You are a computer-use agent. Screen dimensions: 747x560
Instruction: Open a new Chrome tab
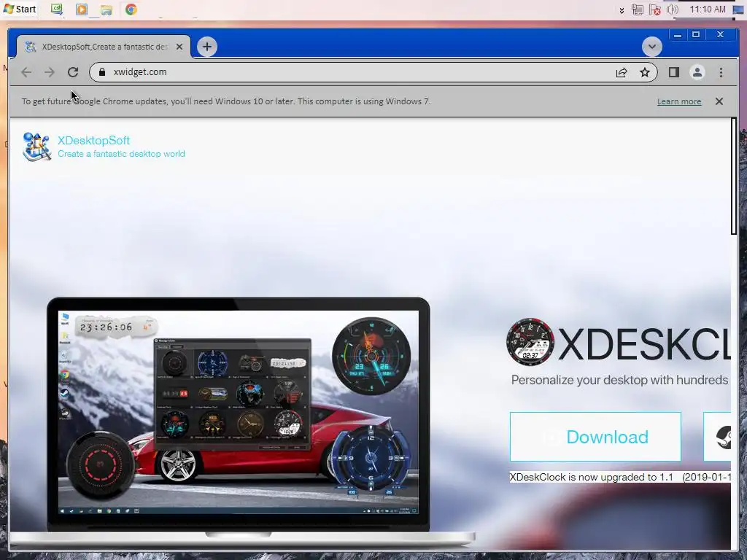pyautogui.click(x=206, y=47)
